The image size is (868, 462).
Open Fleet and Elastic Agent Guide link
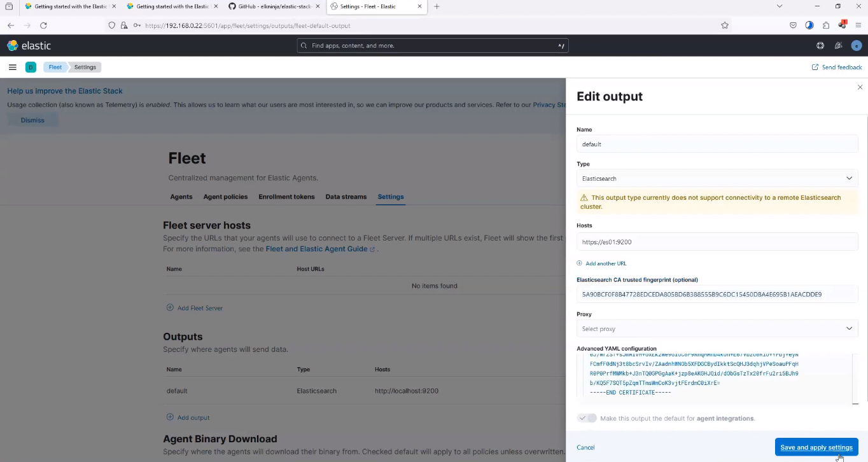[x=316, y=249]
